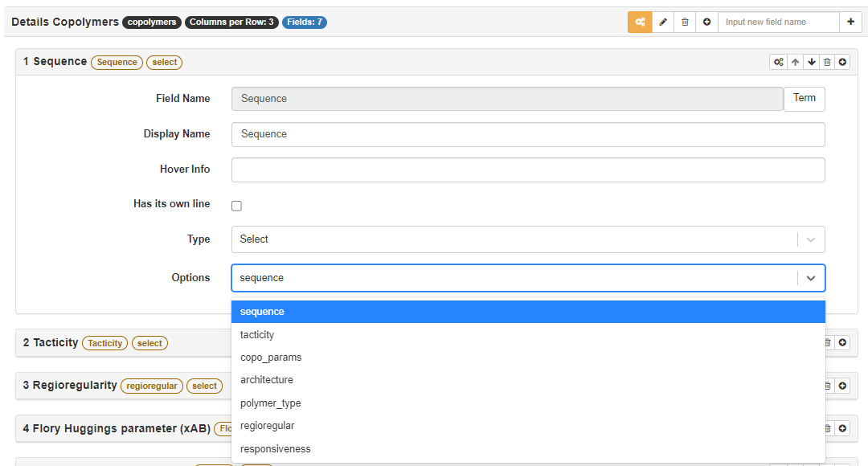The width and height of the screenshot is (868, 466).
Task: Pick 'responsiveness' from the dropdown list
Action: pos(275,449)
